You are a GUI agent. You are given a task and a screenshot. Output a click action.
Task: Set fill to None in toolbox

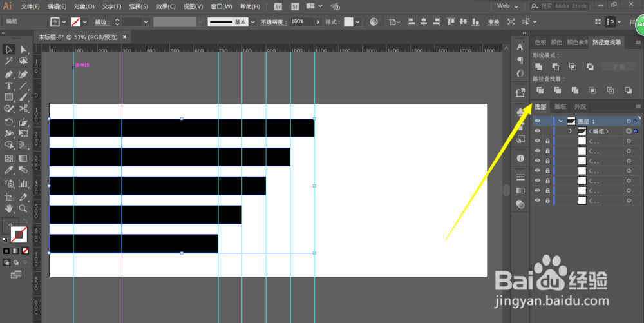click(25, 251)
